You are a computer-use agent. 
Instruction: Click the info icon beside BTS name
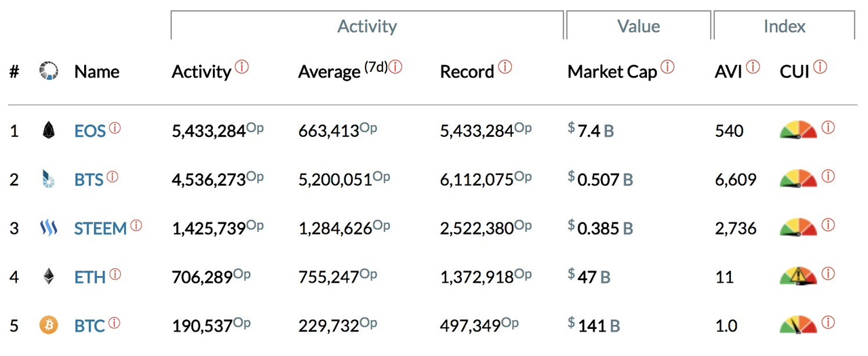112,176
